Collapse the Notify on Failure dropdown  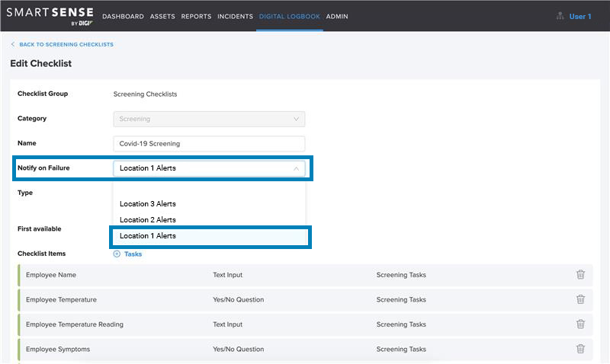pos(296,168)
